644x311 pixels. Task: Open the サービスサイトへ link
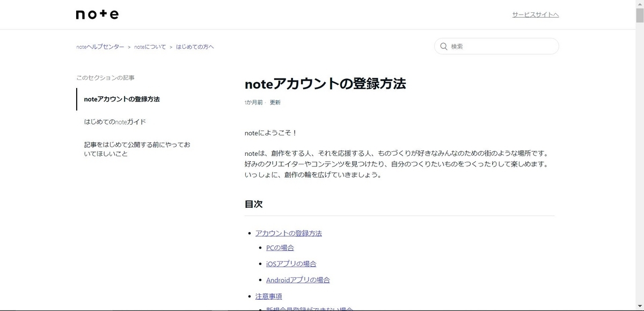536,15
